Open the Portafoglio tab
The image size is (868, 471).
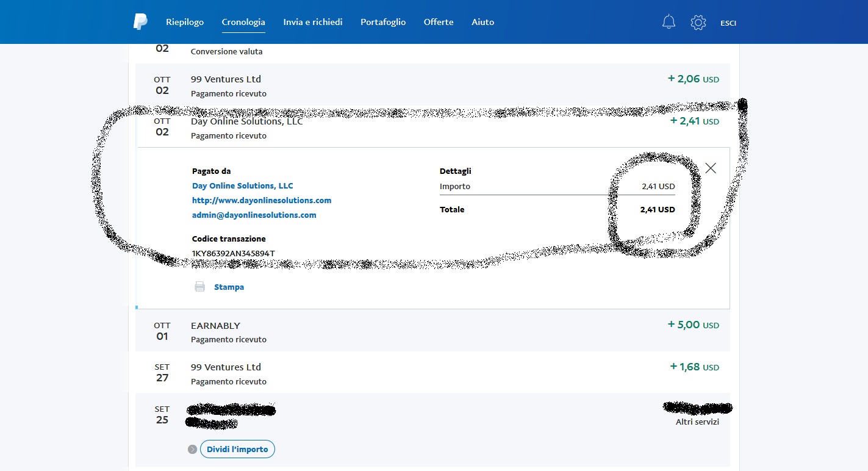click(383, 22)
